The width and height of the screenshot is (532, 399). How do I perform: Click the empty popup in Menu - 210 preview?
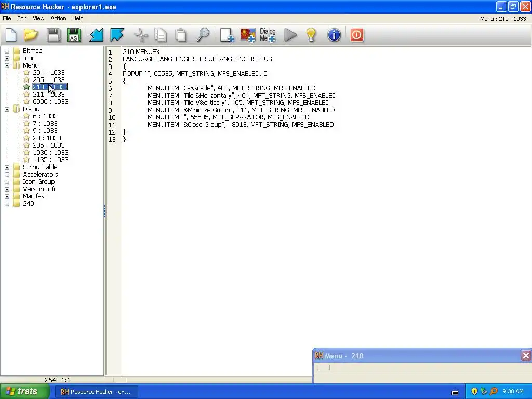tap(323, 367)
